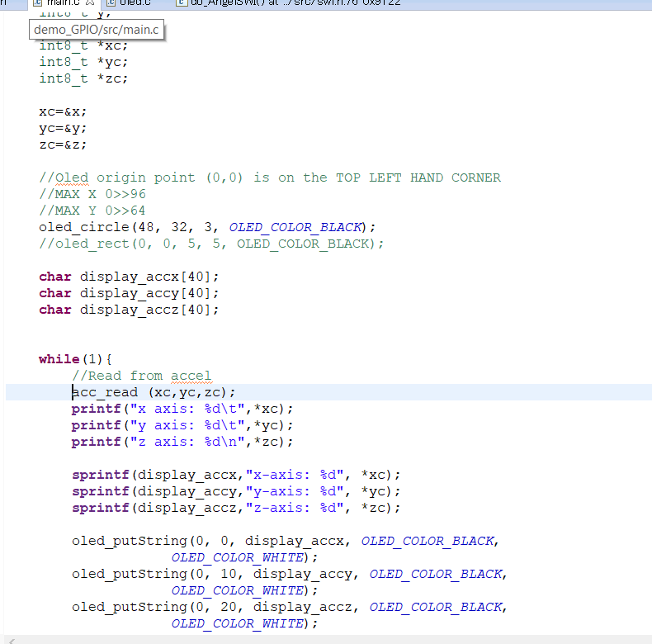652x644 pixels.
Task: Click the '//MAX X 0>>96' comment
Action: [92, 194]
